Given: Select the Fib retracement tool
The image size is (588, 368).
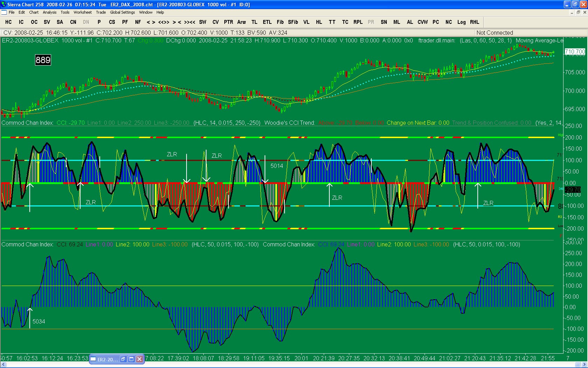Looking at the screenshot, I should click(x=280, y=22).
